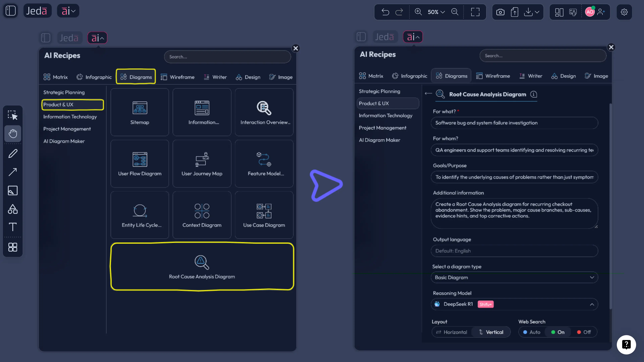644x362 pixels.
Task: Select Vertical layout option
Action: pos(491,332)
